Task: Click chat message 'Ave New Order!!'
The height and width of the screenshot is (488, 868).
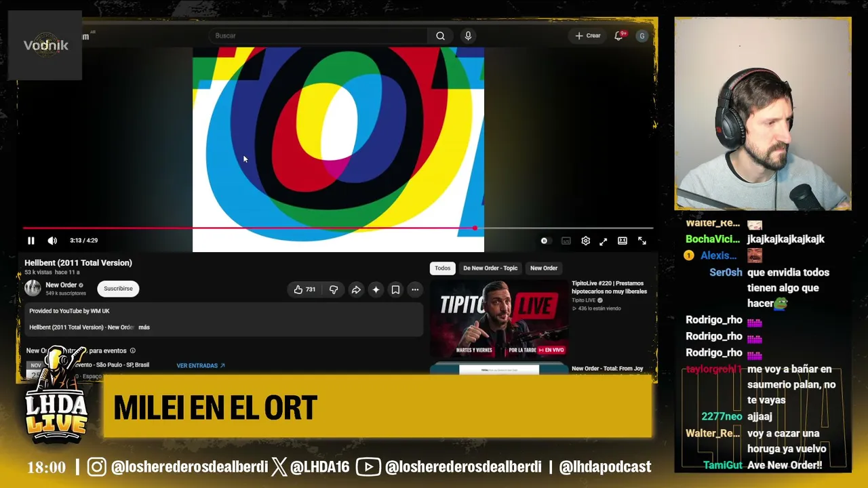Action: point(785,466)
